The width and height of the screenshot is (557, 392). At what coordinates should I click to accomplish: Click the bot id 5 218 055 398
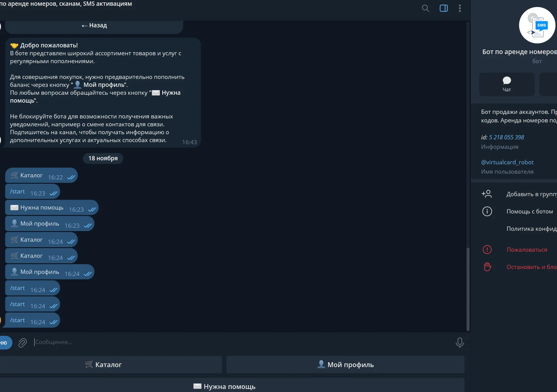tap(506, 137)
